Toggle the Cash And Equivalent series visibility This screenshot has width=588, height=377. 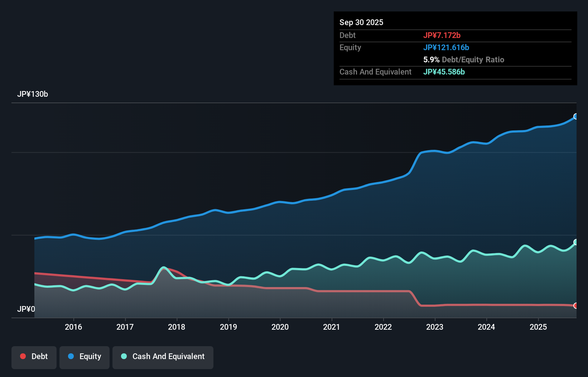point(163,357)
